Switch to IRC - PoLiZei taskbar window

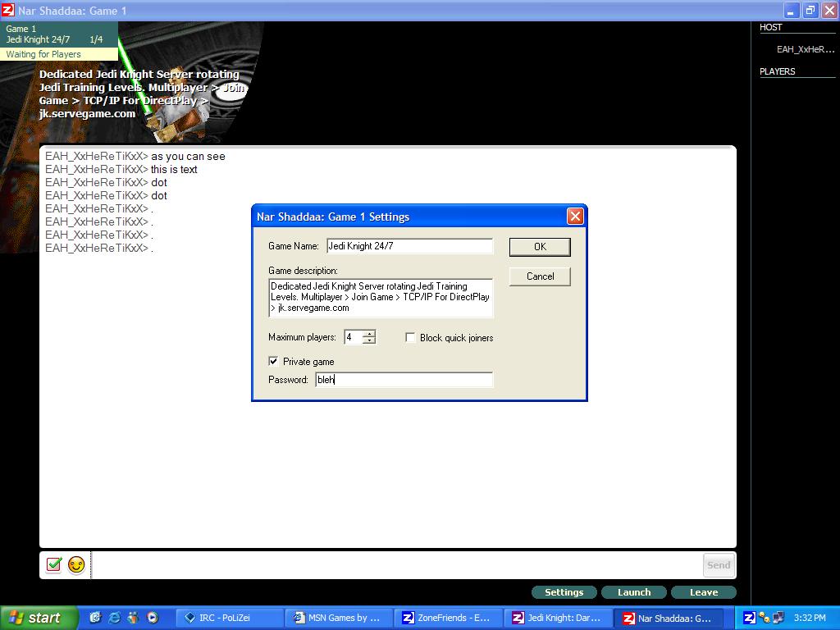tap(231, 618)
